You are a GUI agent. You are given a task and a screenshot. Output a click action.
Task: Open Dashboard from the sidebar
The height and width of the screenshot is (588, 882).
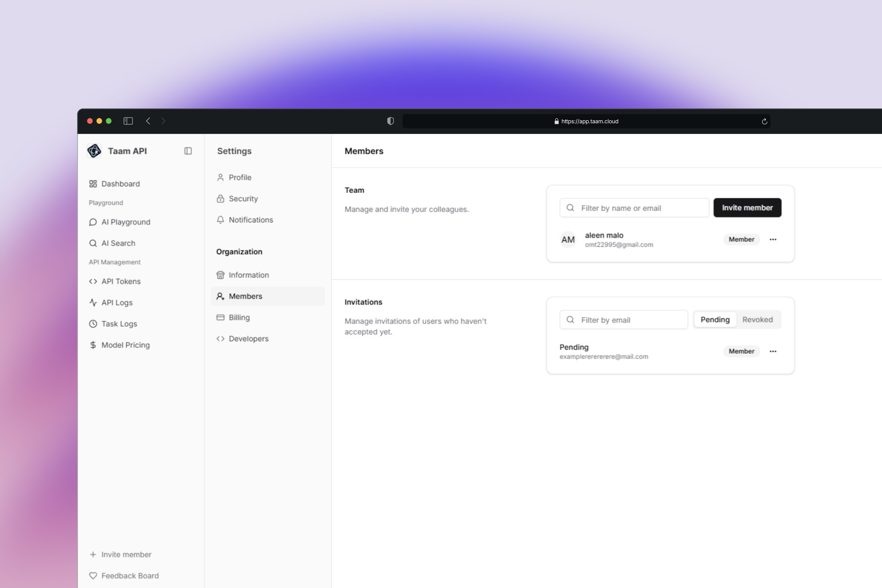(120, 184)
